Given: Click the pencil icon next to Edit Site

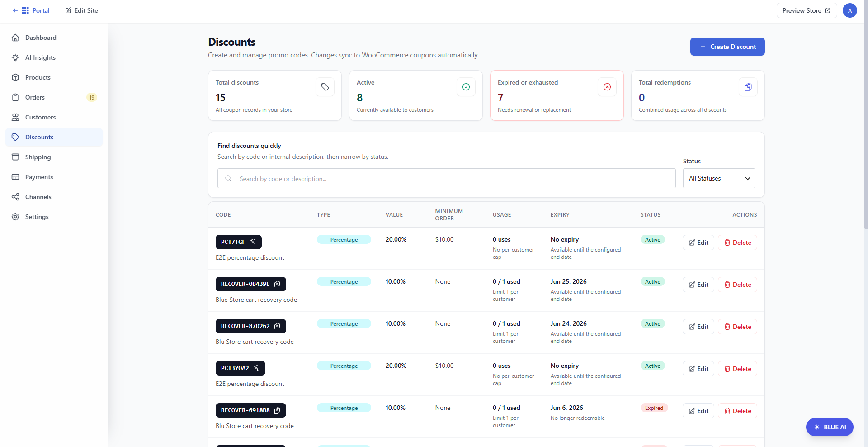Looking at the screenshot, I should point(68,10).
